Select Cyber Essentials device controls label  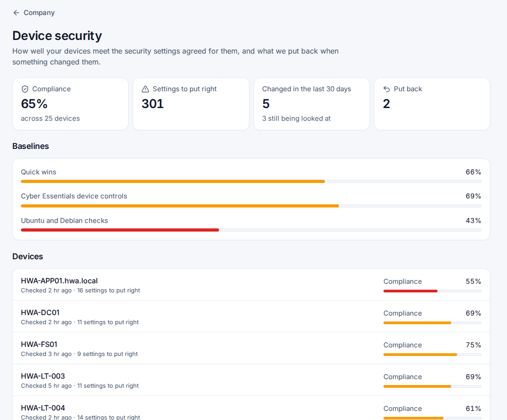pyautogui.click(x=74, y=196)
